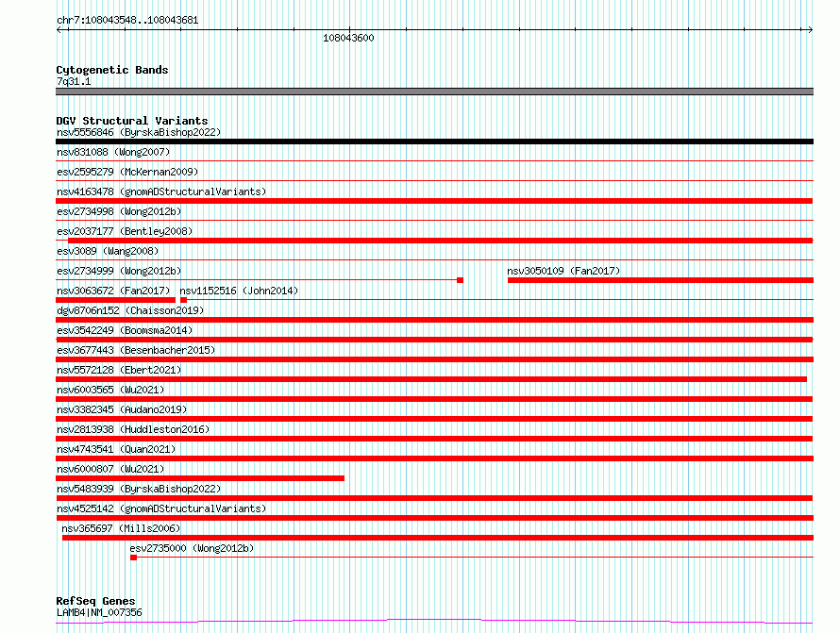Viewport: 840px width, 633px height.
Task: Open variant nsv5572128 (Ebert2021)
Action: pos(119,370)
